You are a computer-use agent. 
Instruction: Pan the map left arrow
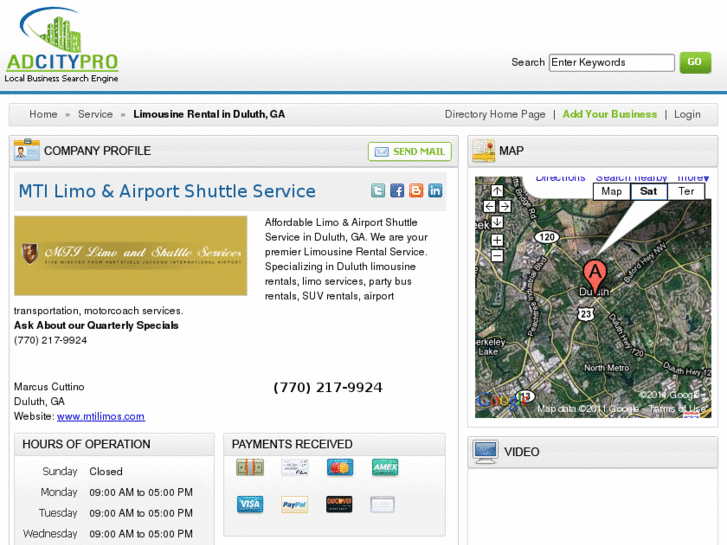pos(489,206)
